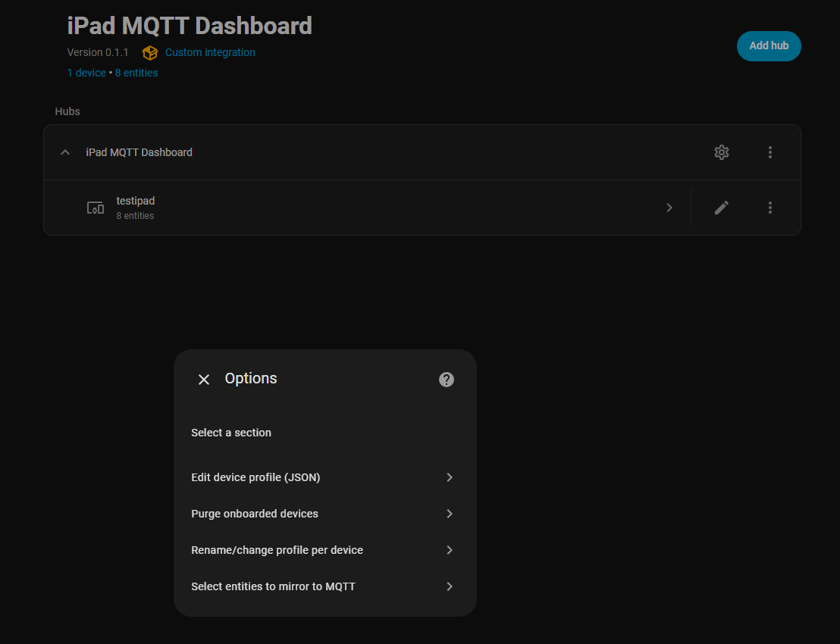
Task: Open the 1 device link
Action: [x=86, y=73]
